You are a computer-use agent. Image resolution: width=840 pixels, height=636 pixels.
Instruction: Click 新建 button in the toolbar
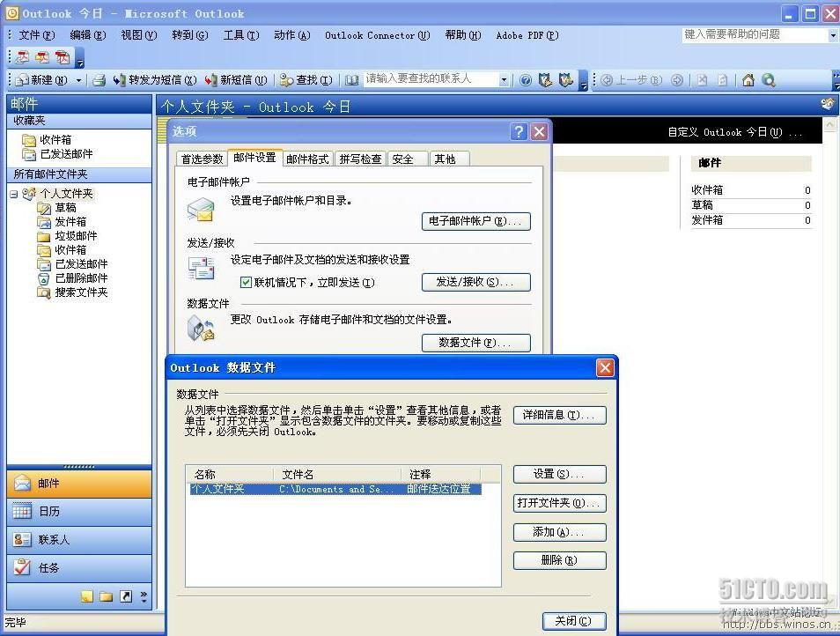[41, 80]
